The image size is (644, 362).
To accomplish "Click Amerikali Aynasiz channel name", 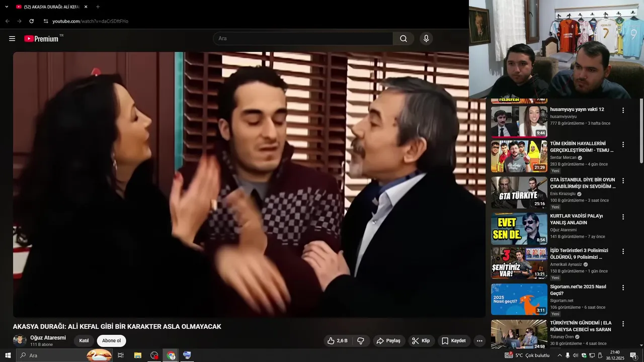I will [x=566, y=264].
